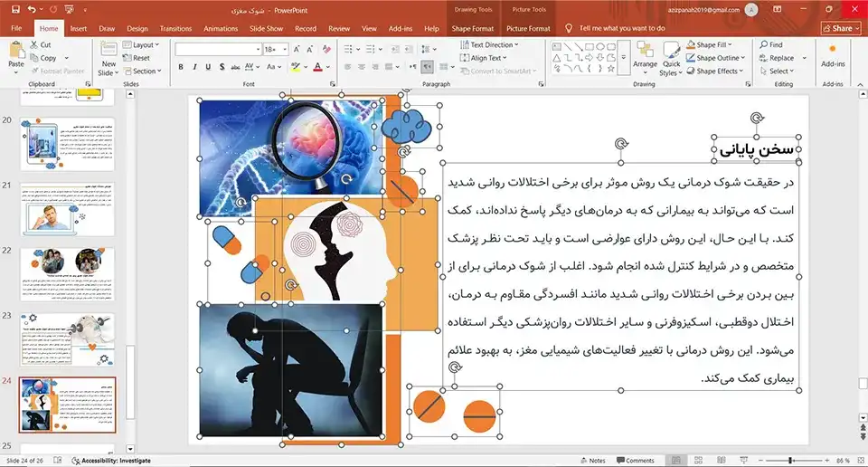This screenshot has width=868, height=467.
Task: Expand the Shape Effects dropdown
Action: [x=714, y=71]
